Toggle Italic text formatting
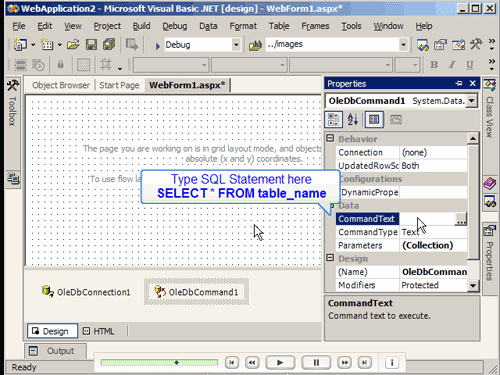 pyautogui.click(x=452, y=65)
